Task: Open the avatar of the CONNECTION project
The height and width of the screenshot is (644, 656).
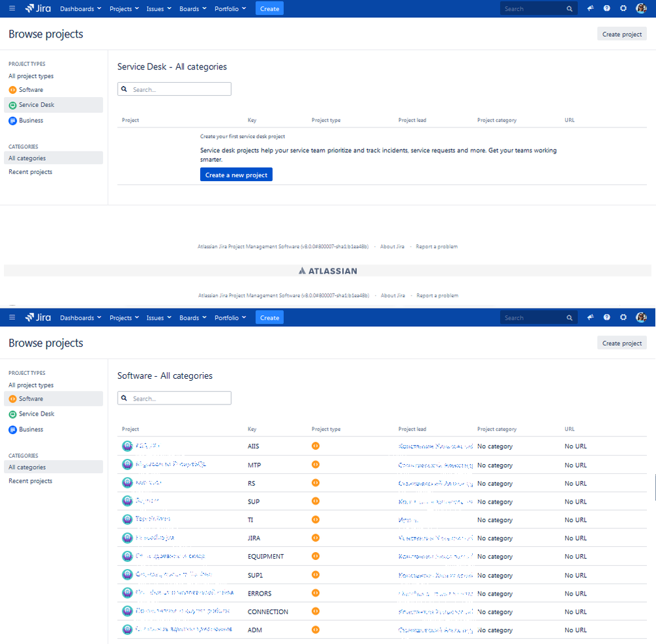Action: (127, 611)
